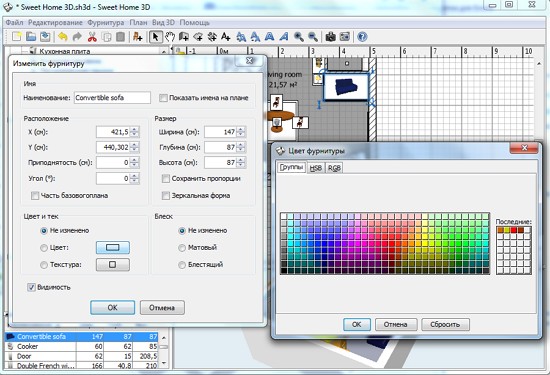Enable Показать имена на плане checkbox
Viewport: 550px width, 375px height.
point(163,98)
